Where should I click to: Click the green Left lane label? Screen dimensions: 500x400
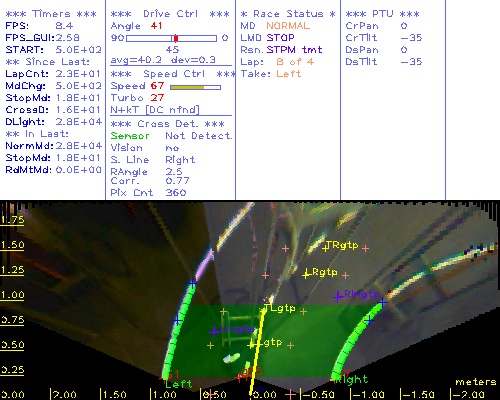(179, 384)
